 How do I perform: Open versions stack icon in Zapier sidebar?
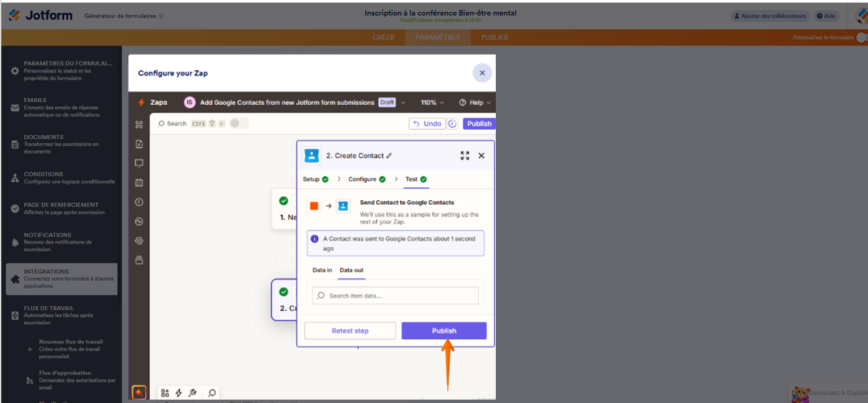point(139,260)
